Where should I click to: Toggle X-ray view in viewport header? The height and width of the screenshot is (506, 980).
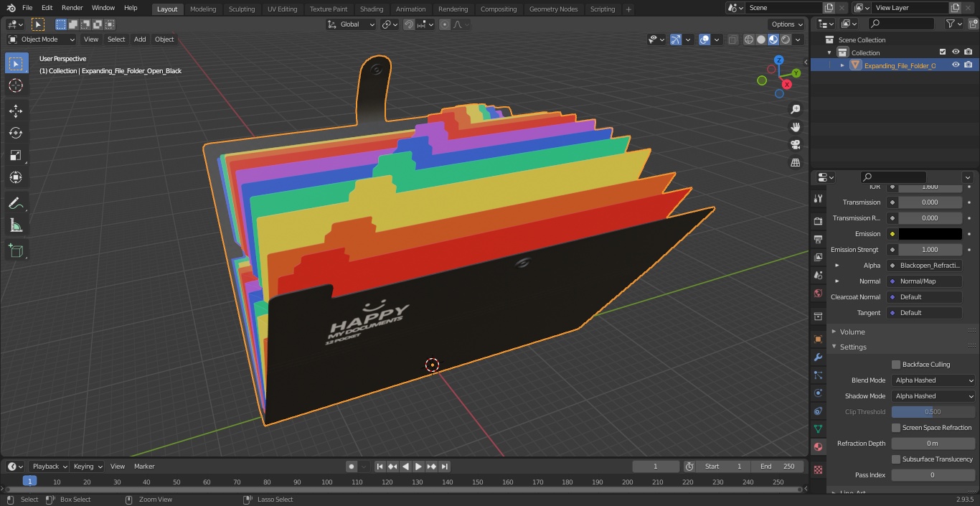tap(732, 39)
